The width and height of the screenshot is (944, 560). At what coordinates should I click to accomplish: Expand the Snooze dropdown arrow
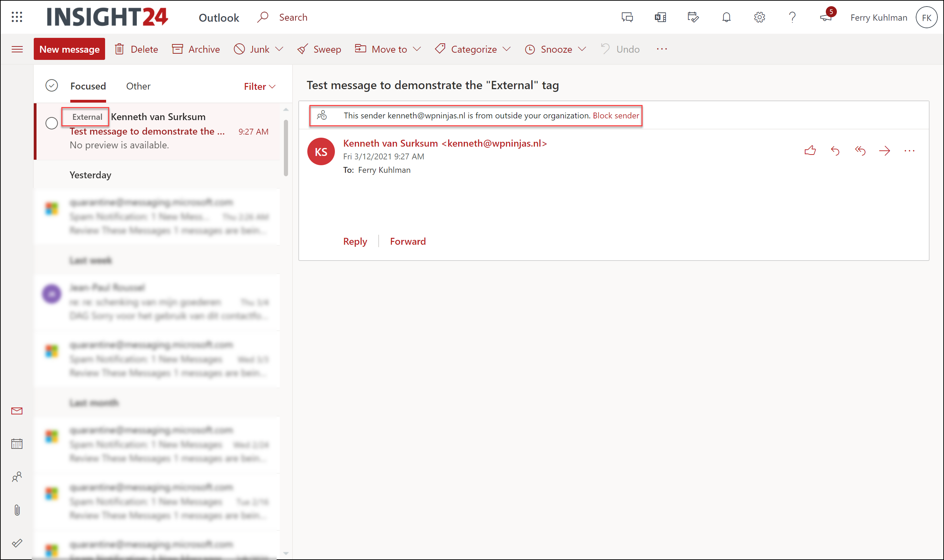coord(582,49)
